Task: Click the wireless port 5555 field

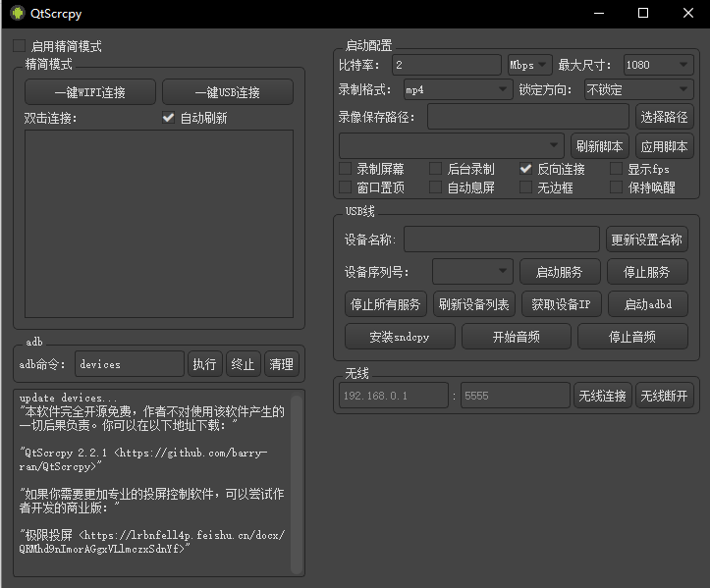Action: (515, 396)
